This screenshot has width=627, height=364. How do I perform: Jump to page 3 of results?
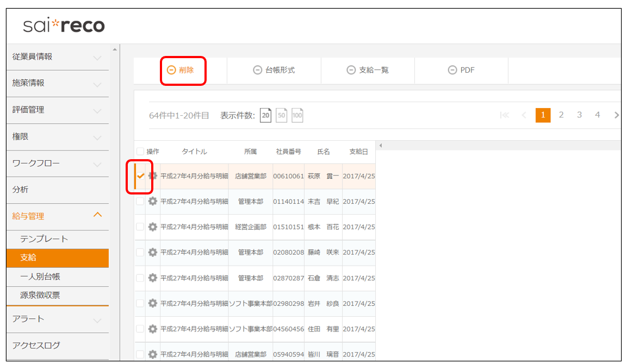579,115
